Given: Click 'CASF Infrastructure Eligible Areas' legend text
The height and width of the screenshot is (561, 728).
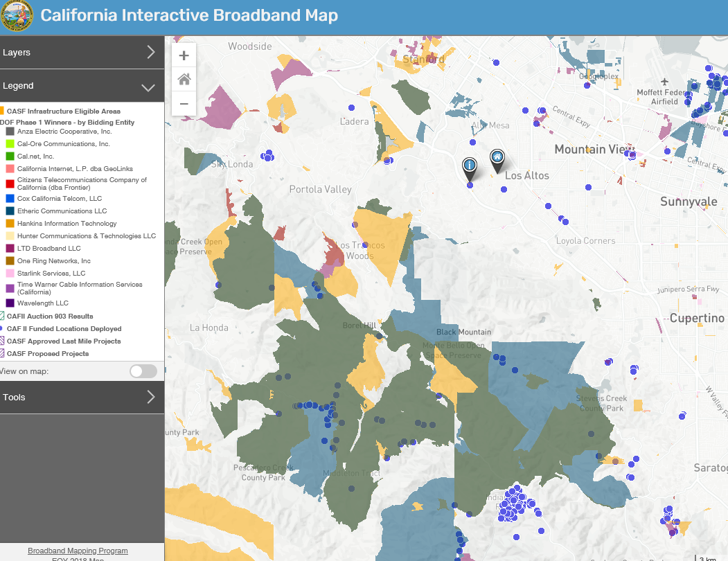Looking at the screenshot, I should coord(64,111).
